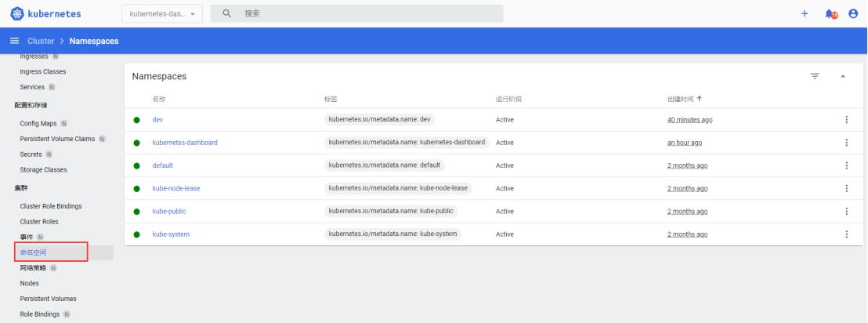Click the 运行阶段 column header

[508, 99]
